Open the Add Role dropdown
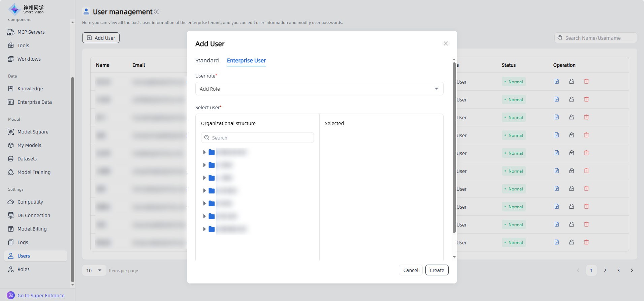The image size is (644, 301). click(319, 89)
